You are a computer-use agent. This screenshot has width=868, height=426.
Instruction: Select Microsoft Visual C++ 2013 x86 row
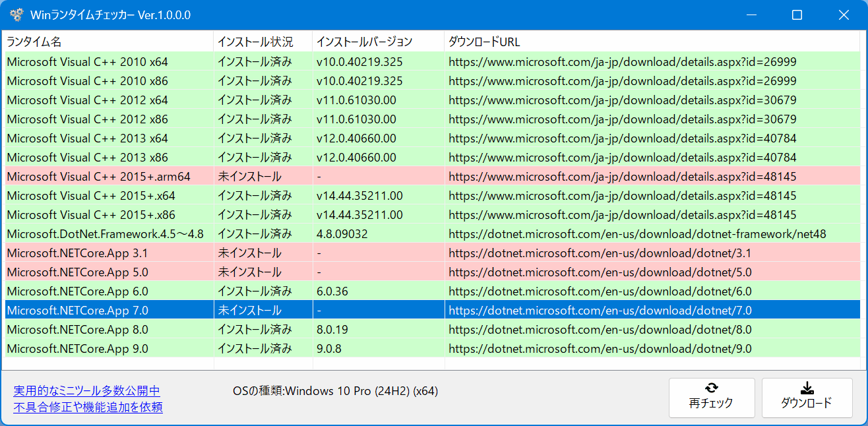pyautogui.click(x=432, y=158)
